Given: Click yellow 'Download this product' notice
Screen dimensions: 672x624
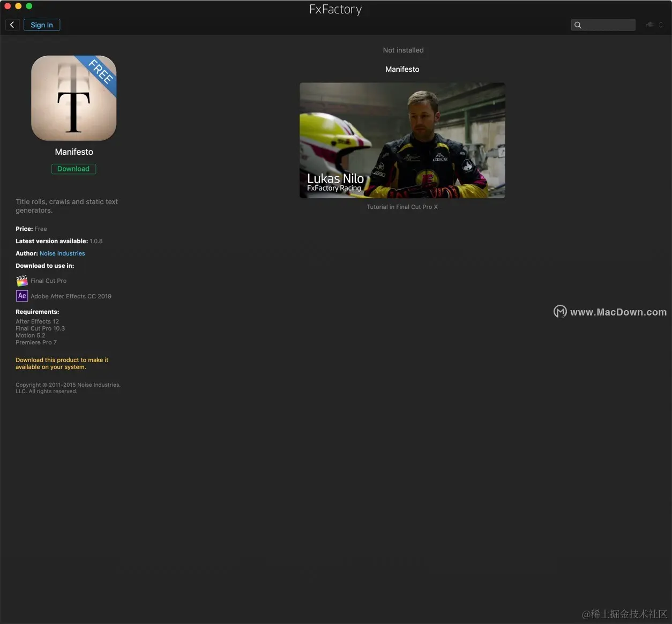Looking at the screenshot, I should (62, 363).
